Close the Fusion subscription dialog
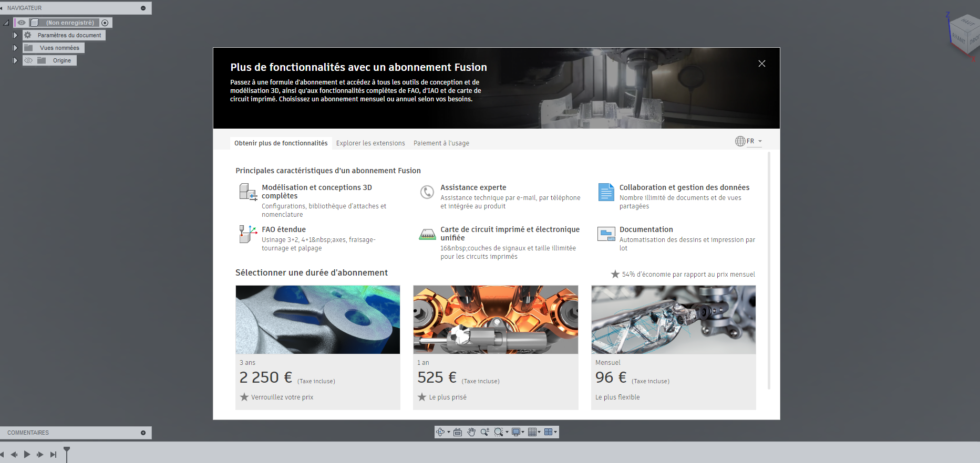 [762, 64]
